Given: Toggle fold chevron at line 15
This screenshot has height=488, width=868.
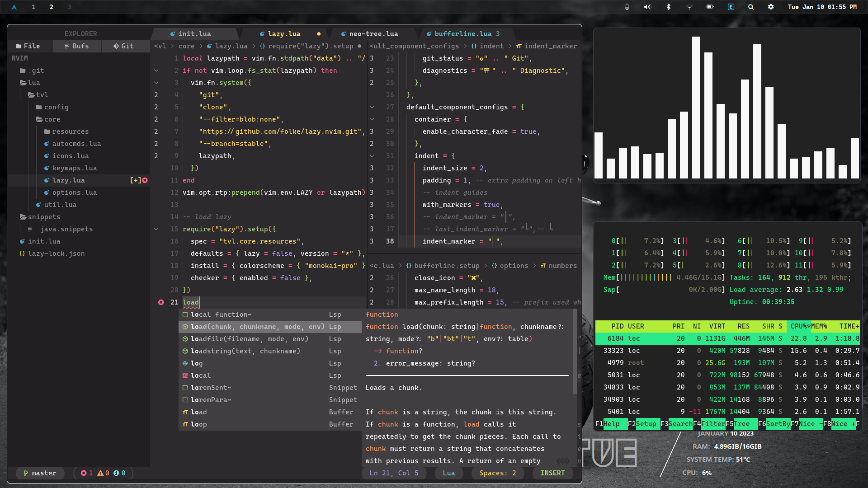Looking at the screenshot, I should coord(156,229).
